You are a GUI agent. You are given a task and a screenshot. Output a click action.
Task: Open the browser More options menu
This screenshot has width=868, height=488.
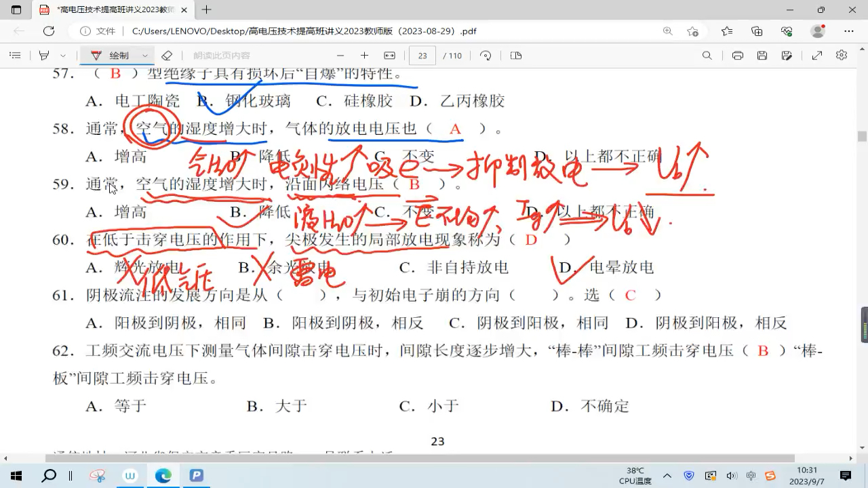pos(848,30)
